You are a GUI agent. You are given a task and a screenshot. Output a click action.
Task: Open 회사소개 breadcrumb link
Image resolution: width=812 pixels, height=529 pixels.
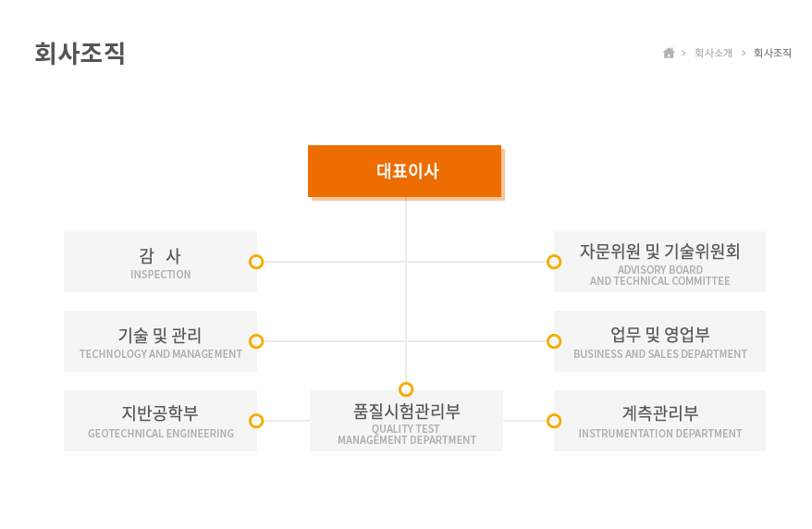tap(713, 53)
